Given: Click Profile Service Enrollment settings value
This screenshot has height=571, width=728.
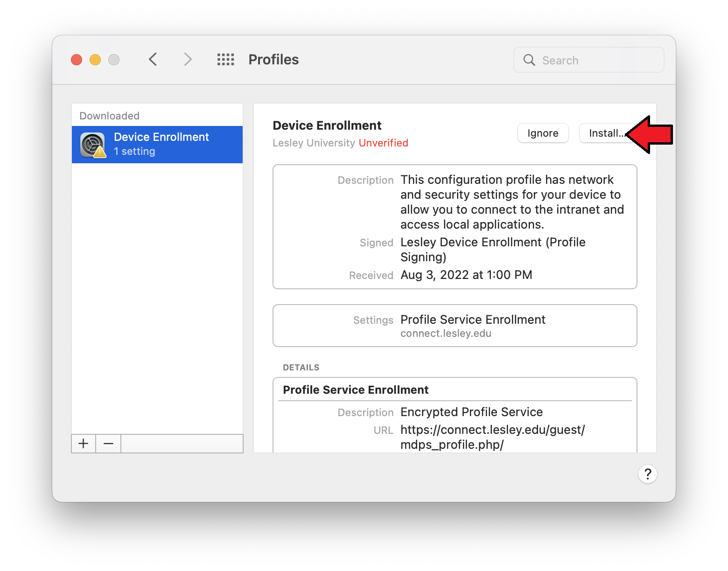Looking at the screenshot, I should (473, 320).
